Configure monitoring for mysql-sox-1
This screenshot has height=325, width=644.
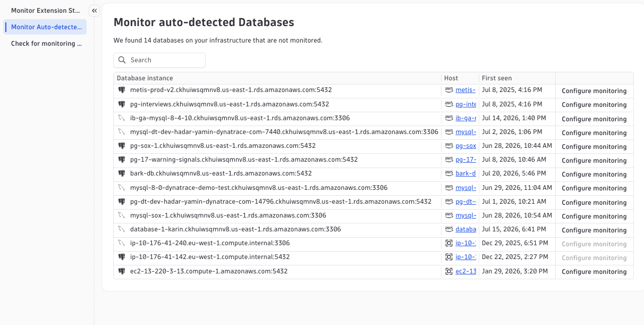click(594, 216)
